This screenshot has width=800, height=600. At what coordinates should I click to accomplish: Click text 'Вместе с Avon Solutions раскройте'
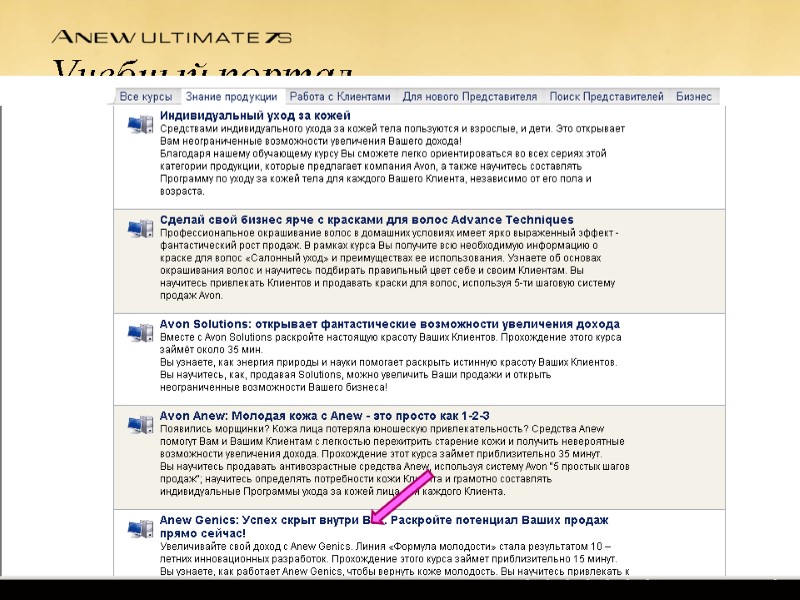pyautogui.click(x=242, y=337)
